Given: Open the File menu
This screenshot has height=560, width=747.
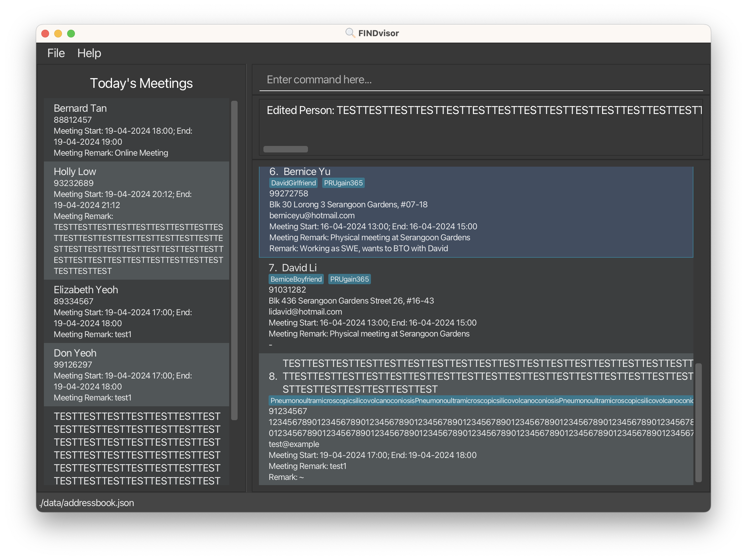Looking at the screenshot, I should 56,53.
